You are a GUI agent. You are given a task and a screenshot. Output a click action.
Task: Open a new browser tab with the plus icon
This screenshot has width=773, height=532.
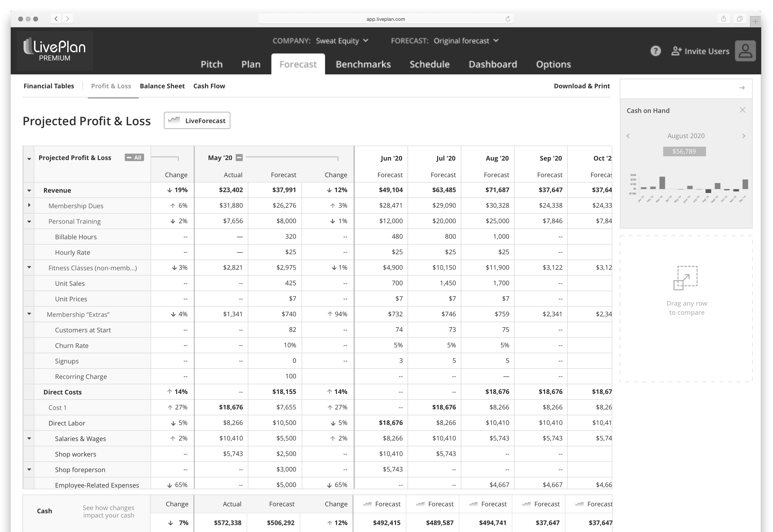pos(755,22)
